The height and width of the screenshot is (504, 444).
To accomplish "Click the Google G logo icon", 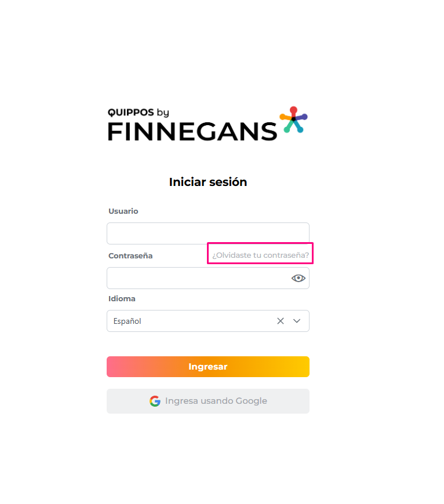I will click(155, 401).
